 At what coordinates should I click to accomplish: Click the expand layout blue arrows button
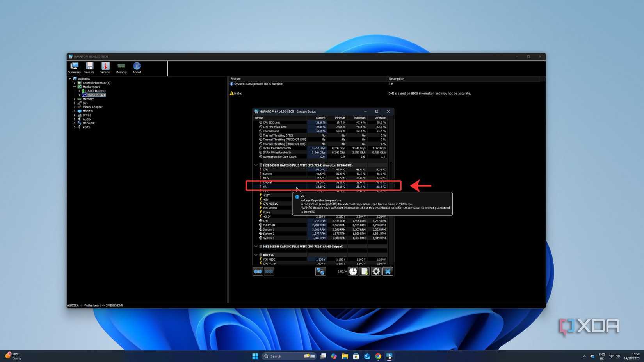(x=258, y=271)
